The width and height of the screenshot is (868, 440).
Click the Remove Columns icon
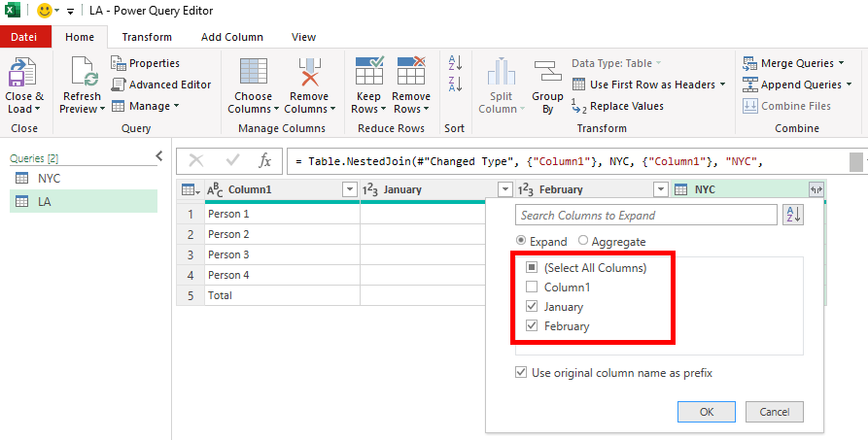310,74
